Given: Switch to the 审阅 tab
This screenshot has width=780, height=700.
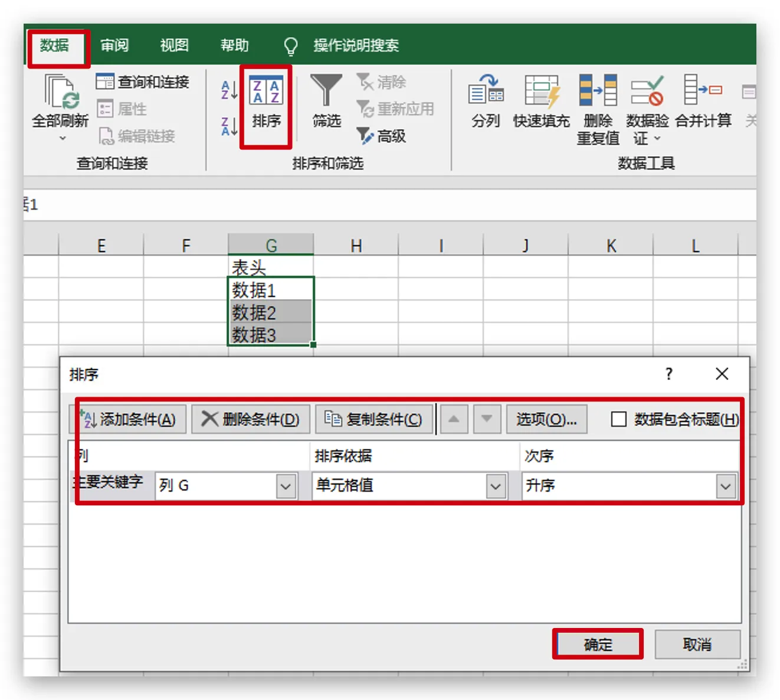Looking at the screenshot, I should point(114,45).
